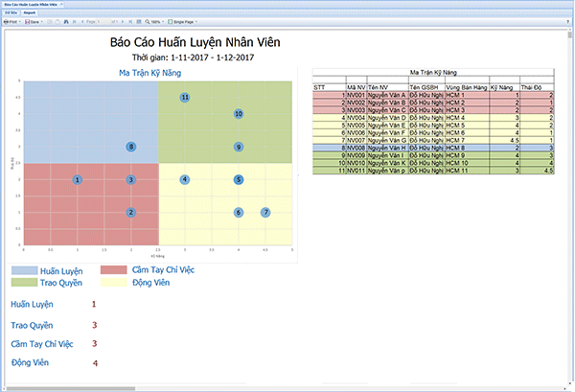575x392 pixels.
Task: Expand the Single Page view dropdown
Action: pyautogui.click(x=196, y=22)
